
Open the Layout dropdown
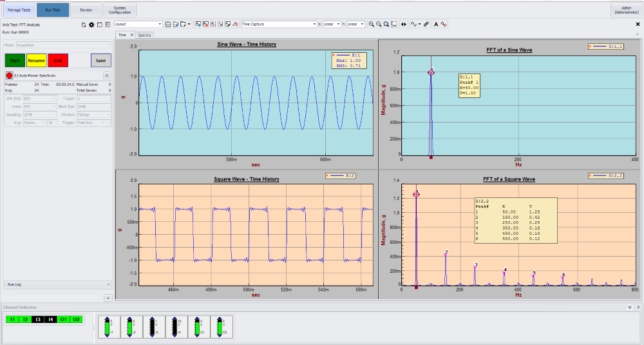138,24
